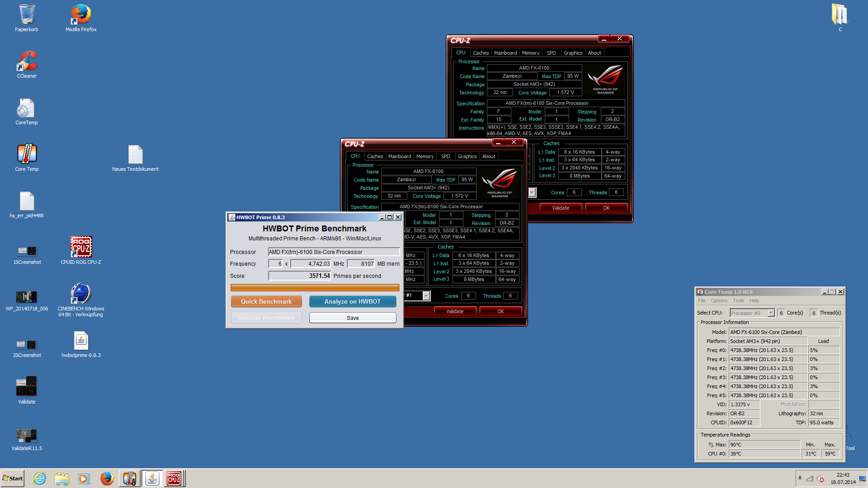The height and width of the screenshot is (488, 868).
Task: Open Memory tab in front CPU-Z window
Action: tap(425, 156)
